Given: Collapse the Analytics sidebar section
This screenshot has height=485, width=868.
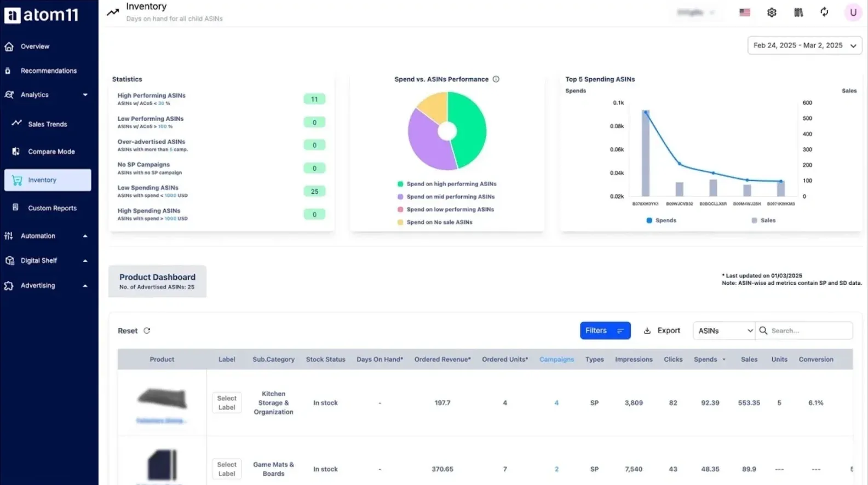Looking at the screenshot, I should (85, 95).
